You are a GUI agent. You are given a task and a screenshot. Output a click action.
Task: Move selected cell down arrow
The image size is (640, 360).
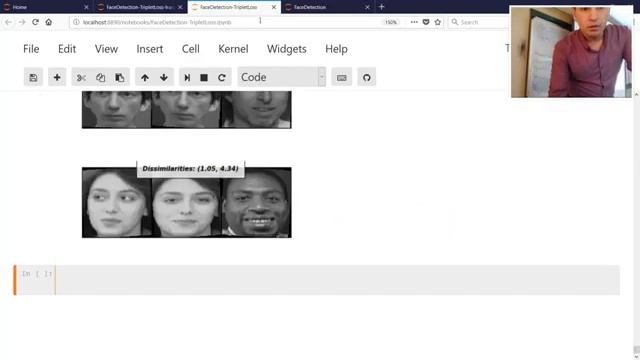(164, 77)
